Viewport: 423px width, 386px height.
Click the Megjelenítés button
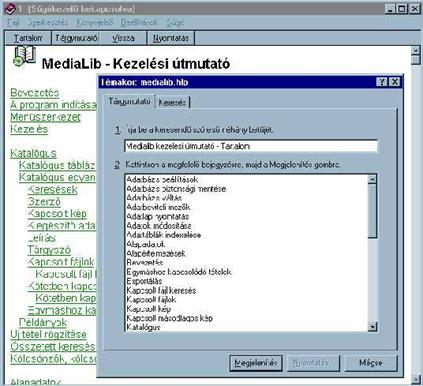[x=256, y=363]
